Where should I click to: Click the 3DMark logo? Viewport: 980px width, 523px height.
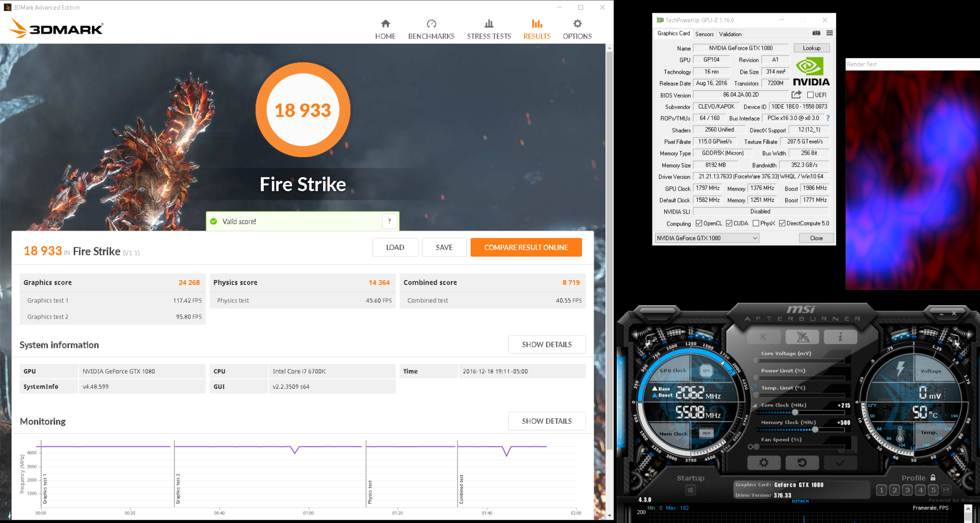(56, 28)
